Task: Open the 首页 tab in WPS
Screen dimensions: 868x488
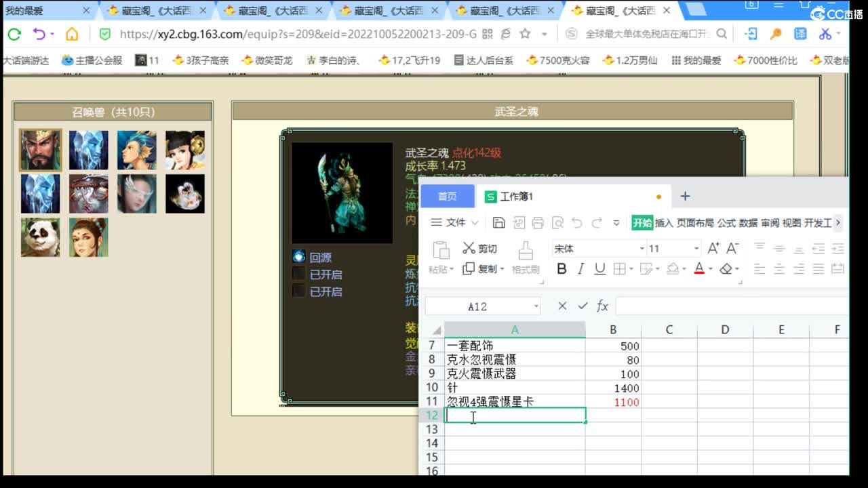Action: pos(448,196)
